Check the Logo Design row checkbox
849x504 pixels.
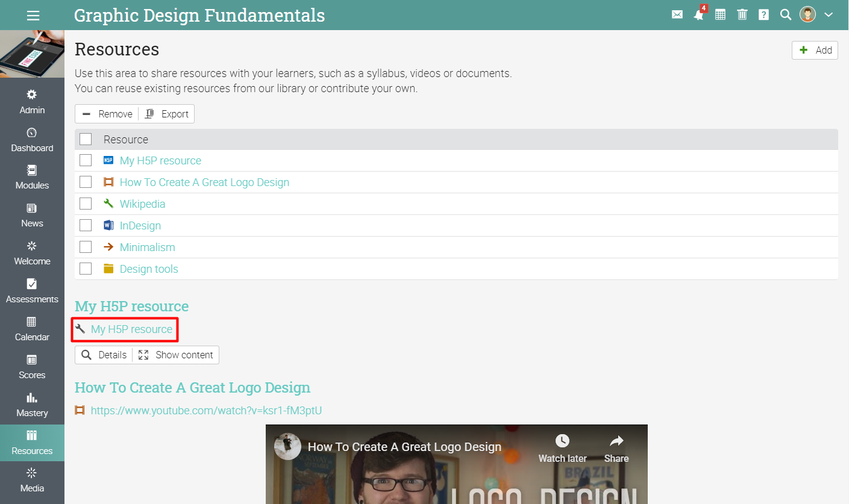[x=86, y=182]
